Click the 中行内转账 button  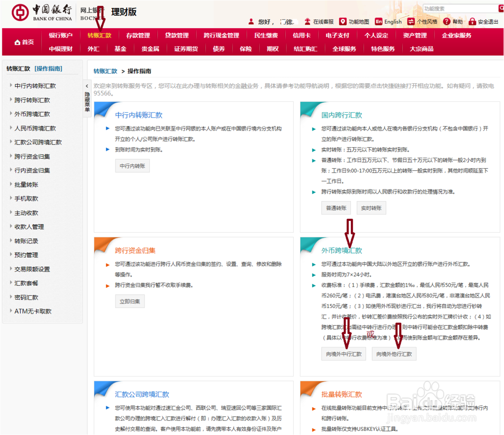click(133, 166)
